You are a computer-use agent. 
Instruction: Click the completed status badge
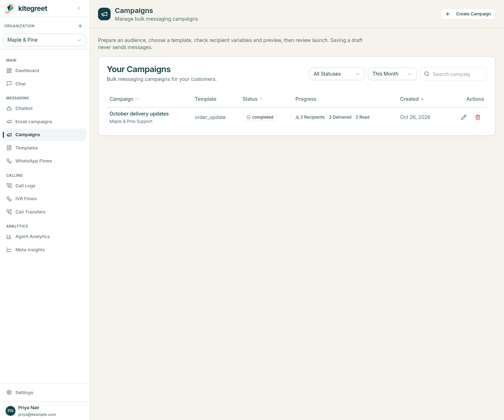pyautogui.click(x=260, y=117)
